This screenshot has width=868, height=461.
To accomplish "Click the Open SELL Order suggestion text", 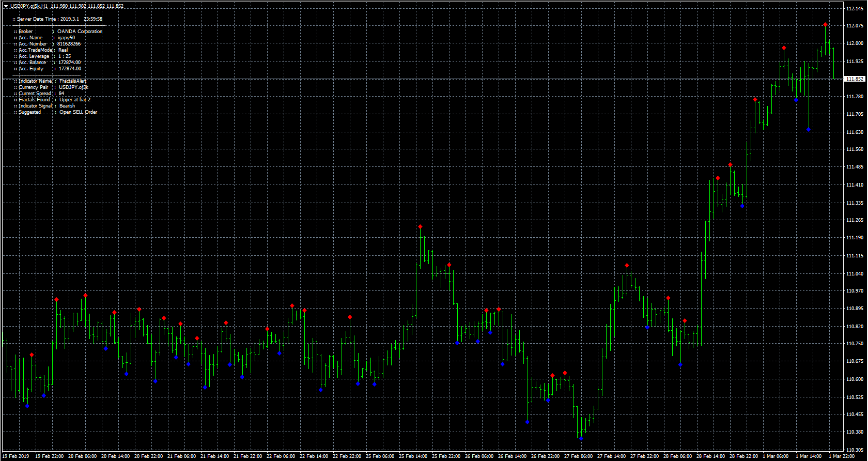I will click(x=78, y=112).
